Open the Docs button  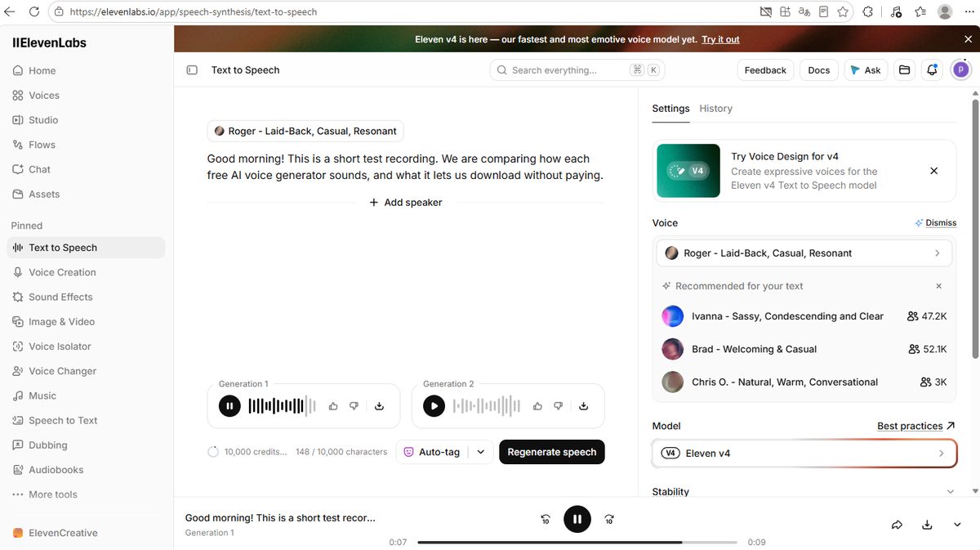818,70
